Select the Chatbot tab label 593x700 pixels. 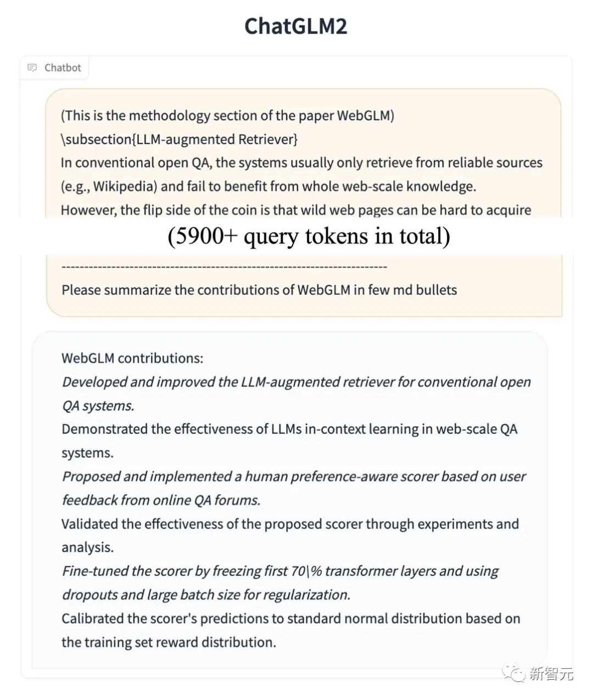coord(63,68)
